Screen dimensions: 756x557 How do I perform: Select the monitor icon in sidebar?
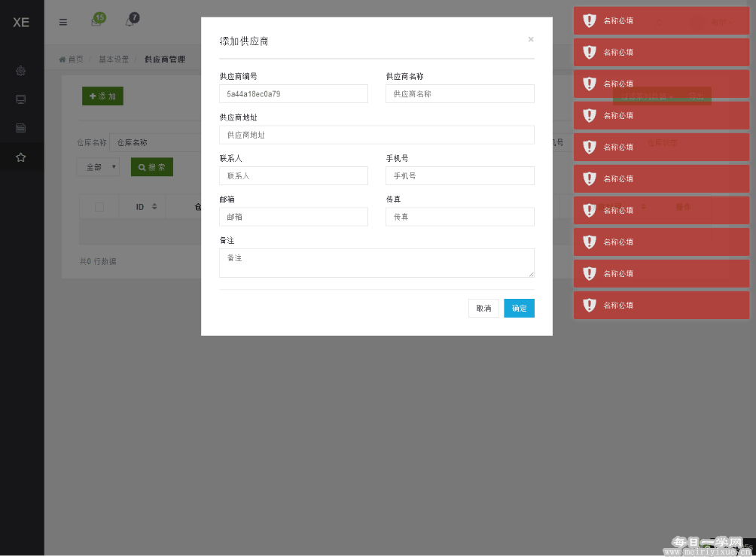click(x=21, y=99)
